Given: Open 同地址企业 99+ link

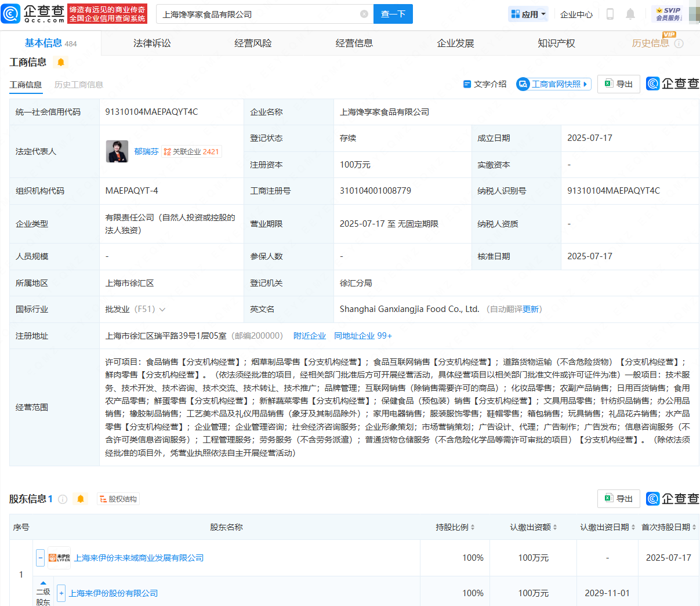Looking at the screenshot, I should click(363, 336).
